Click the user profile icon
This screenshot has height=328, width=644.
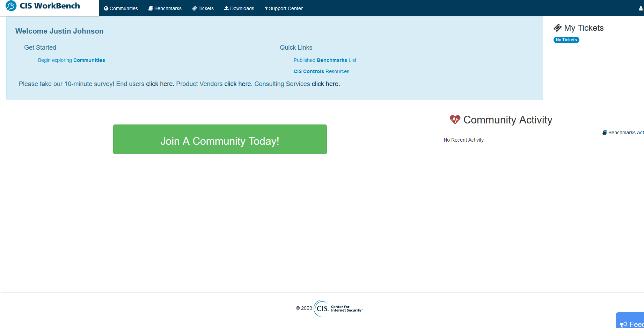point(641,8)
